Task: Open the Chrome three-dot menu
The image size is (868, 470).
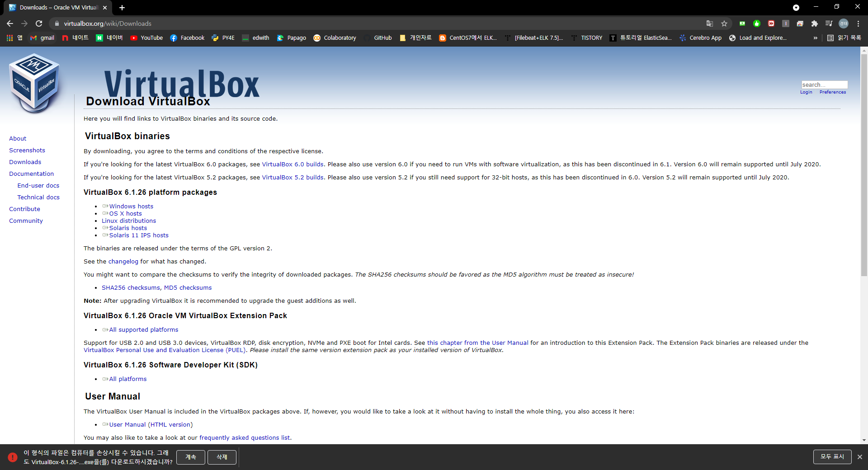Action: click(858, 23)
